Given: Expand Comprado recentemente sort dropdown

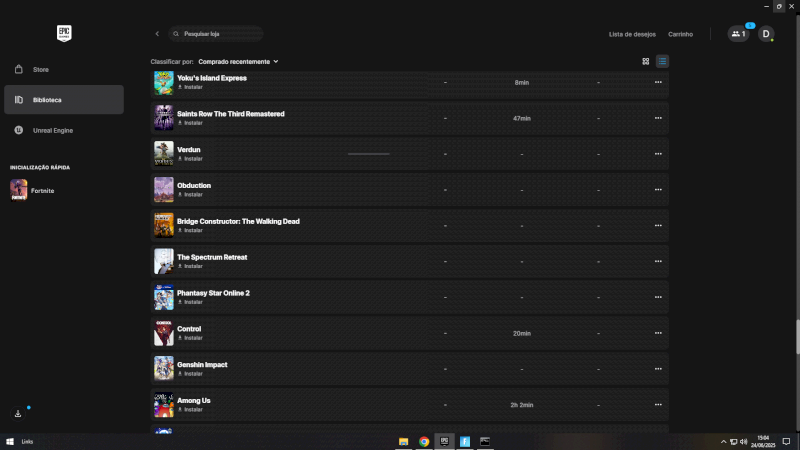Looking at the screenshot, I should [x=238, y=61].
